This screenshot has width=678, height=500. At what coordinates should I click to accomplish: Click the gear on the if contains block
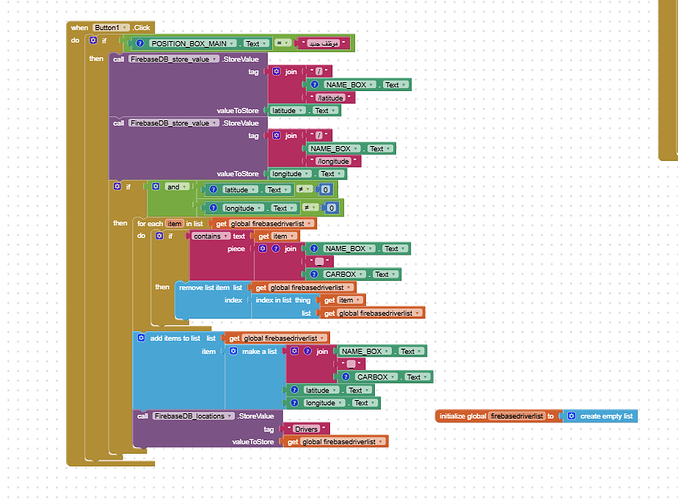(x=158, y=236)
